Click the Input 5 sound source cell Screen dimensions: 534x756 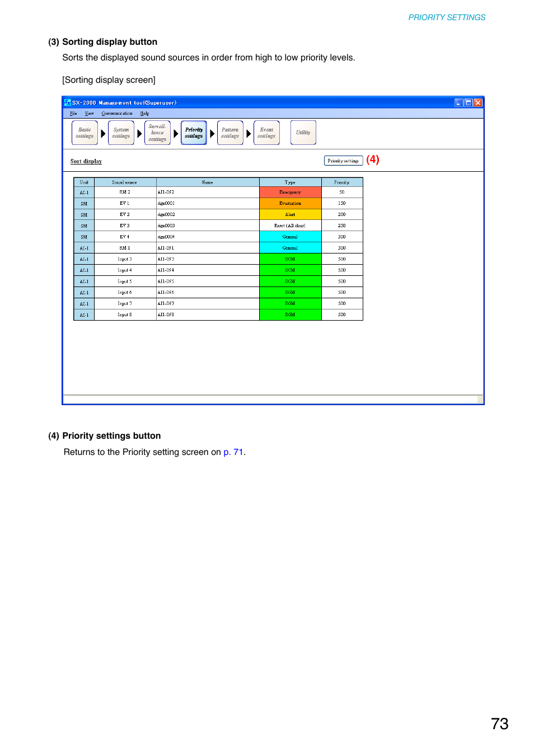click(x=125, y=281)
